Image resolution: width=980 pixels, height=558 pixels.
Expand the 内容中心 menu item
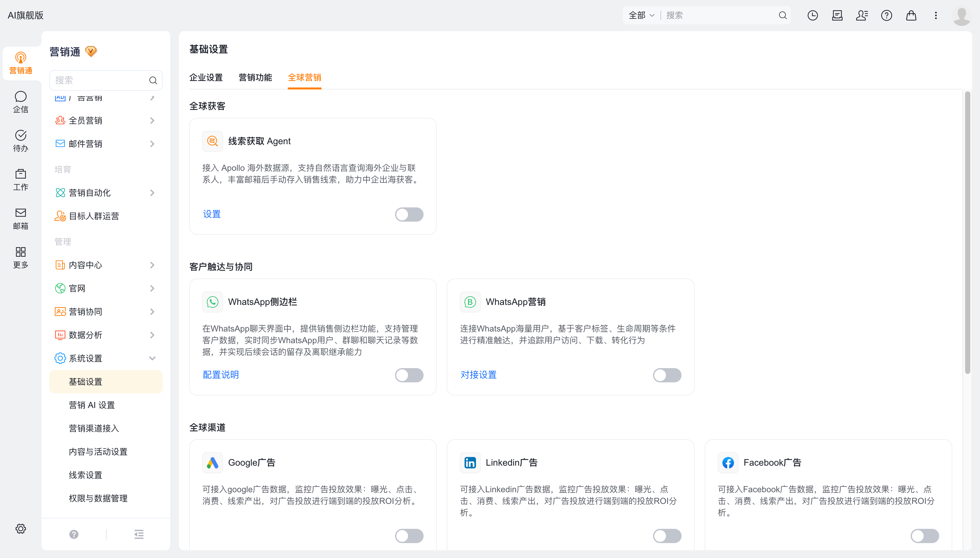(x=106, y=265)
